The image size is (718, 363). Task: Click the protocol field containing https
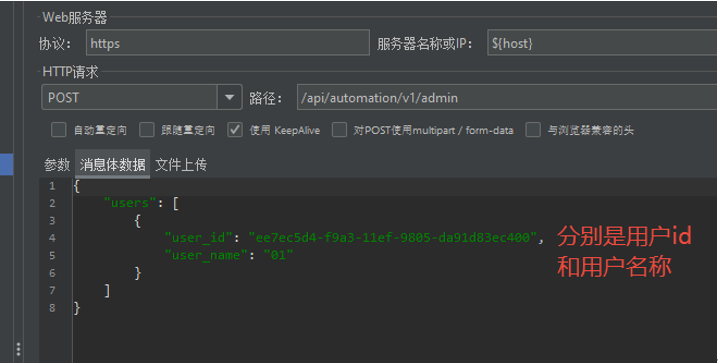[x=228, y=43]
